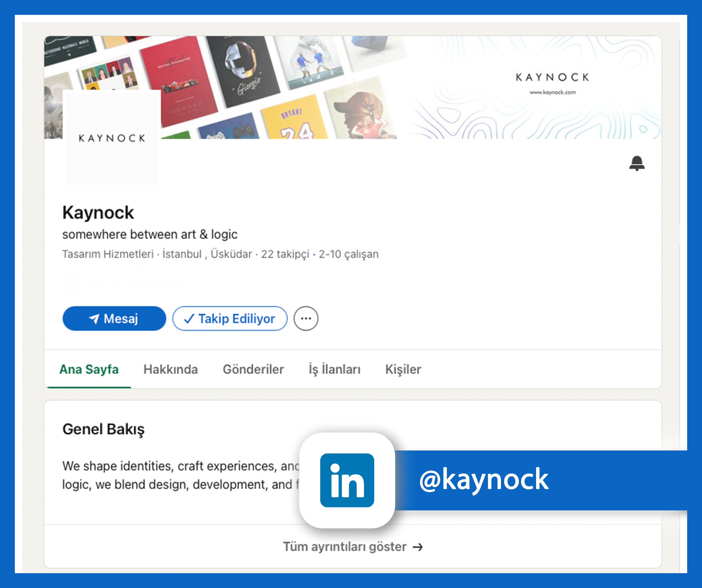The width and height of the screenshot is (702, 588).
Task: Click the arrow next to Tüm ayrıntıları göster
Action: tap(418, 547)
